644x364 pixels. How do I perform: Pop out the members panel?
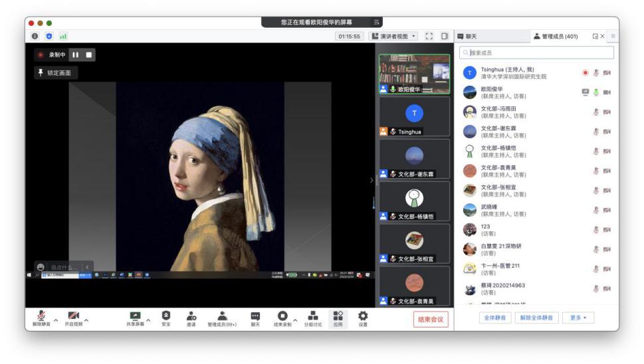tap(595, 36)
